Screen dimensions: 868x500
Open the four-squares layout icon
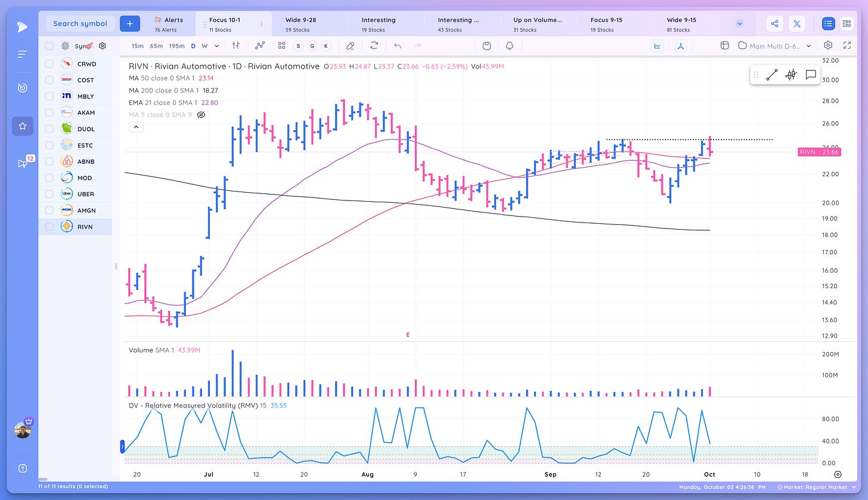(281, 45)
